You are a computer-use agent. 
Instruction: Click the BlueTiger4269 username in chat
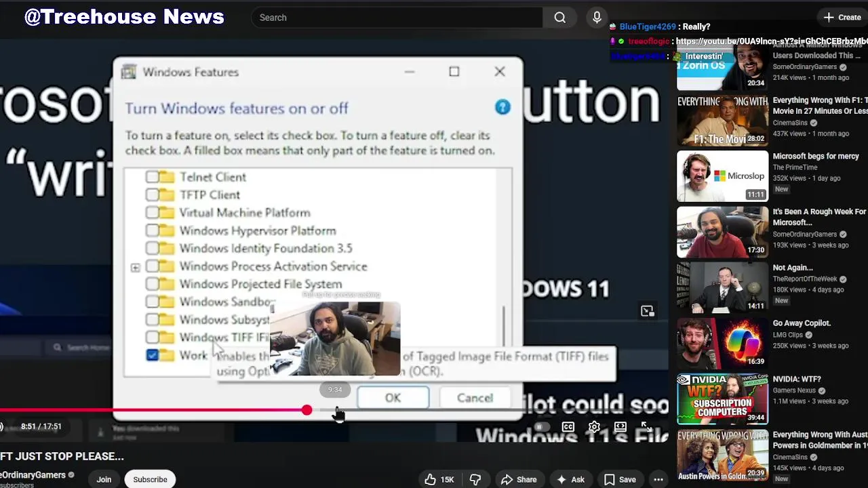[x=648, y=26]
